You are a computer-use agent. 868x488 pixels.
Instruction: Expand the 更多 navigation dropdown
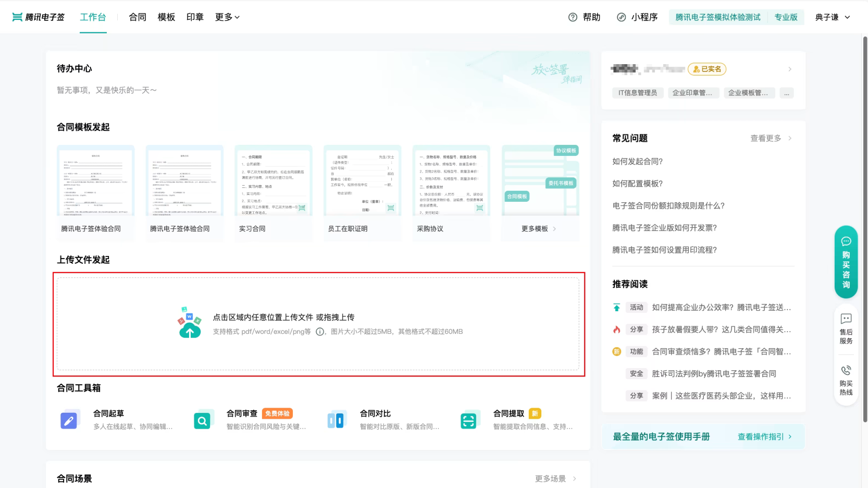tap(227, 17)
